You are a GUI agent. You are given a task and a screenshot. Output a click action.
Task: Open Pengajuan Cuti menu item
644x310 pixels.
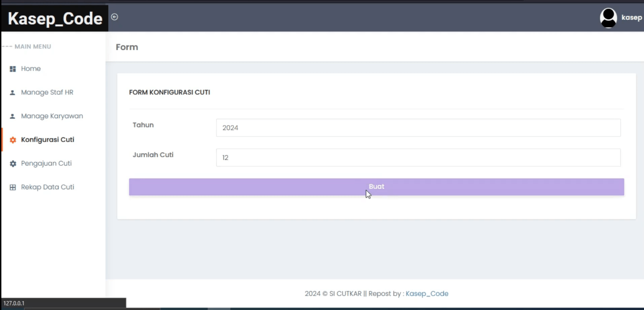[x=46, y=163]
